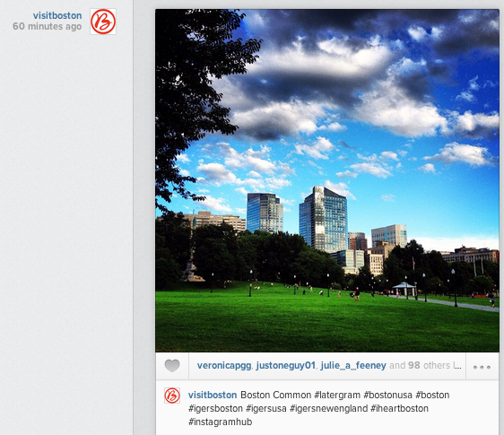Screen dimensions: 504x435
Task: Open the #instagramhub hashtag
Action: [x=221, y=422]
